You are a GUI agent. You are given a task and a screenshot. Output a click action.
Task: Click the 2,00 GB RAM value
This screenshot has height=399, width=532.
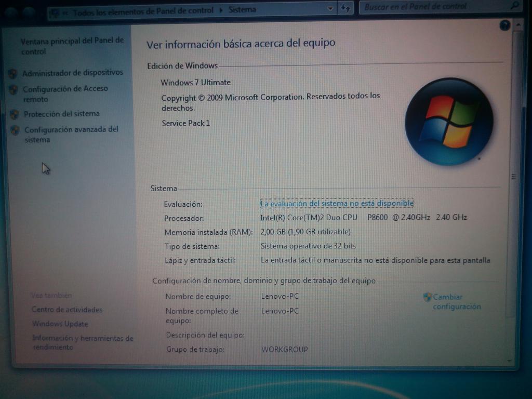click(305, 232)
